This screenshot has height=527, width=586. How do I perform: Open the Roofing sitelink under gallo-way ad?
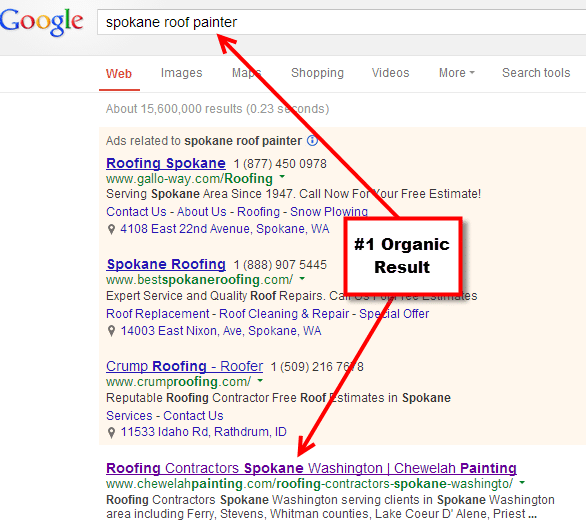(x=258, y=212)
